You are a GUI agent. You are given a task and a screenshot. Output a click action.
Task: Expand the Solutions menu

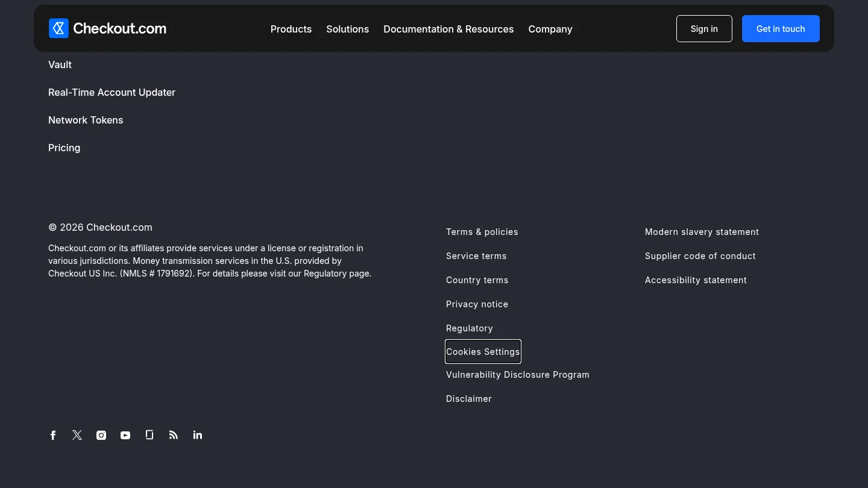pyautogui.click(x=347, y=29)
